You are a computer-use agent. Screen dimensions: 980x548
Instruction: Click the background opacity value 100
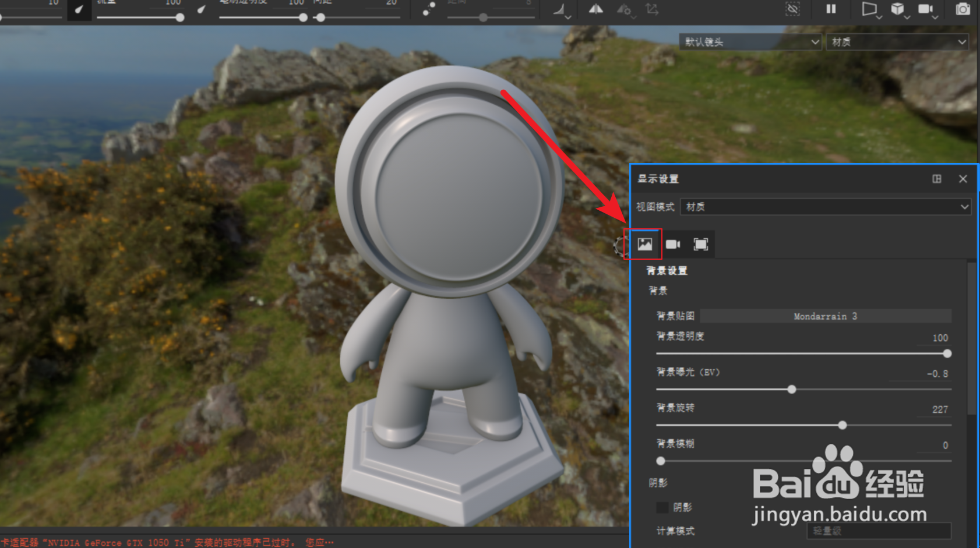[940, 338]
